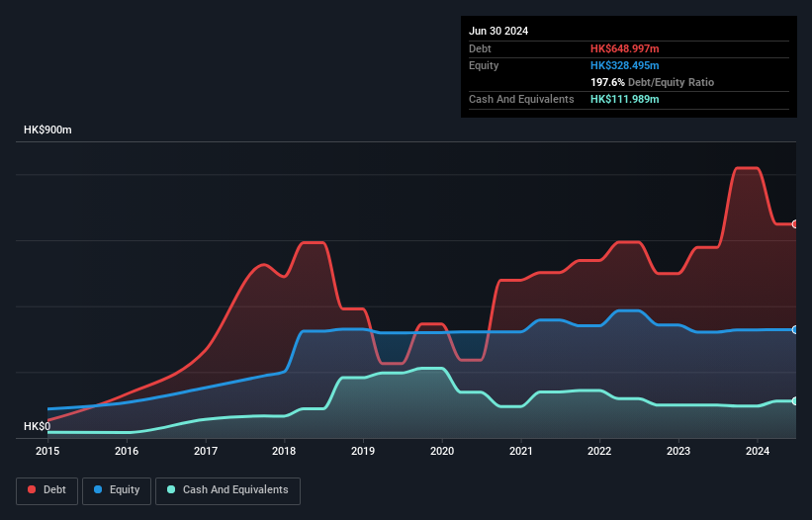Click the red dot in Debt legend
The width and height of the screenshot is (812, 520).
click(x=32, y=489)
